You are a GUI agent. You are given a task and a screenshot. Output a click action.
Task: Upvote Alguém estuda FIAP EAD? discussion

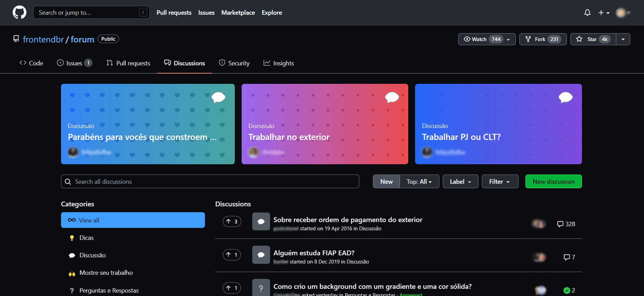232,255
